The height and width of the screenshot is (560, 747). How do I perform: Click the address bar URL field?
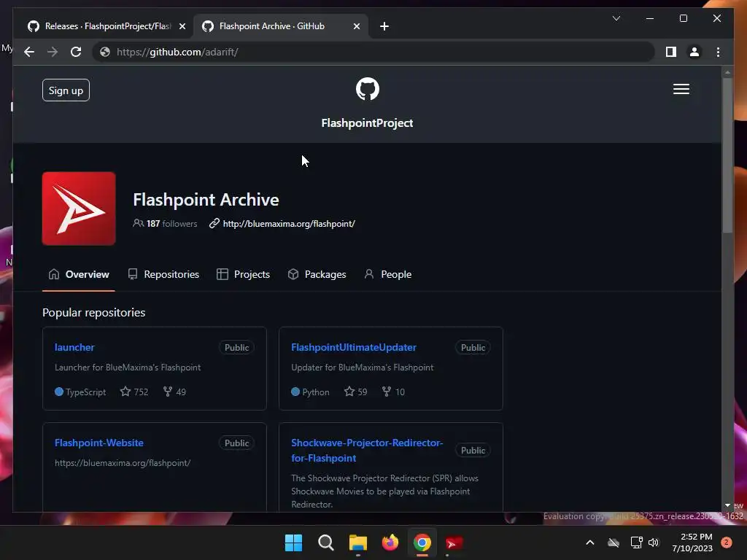374,52
